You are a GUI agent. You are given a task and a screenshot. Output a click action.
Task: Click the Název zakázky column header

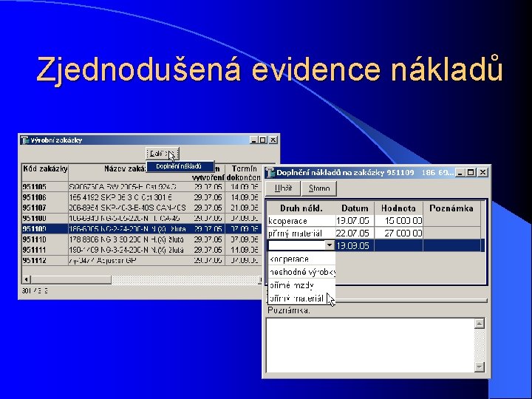click(126, 172)
